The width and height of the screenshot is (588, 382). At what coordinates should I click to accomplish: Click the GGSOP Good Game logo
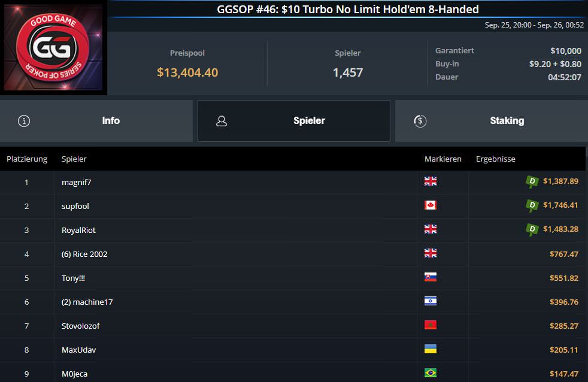pos(53,47)
